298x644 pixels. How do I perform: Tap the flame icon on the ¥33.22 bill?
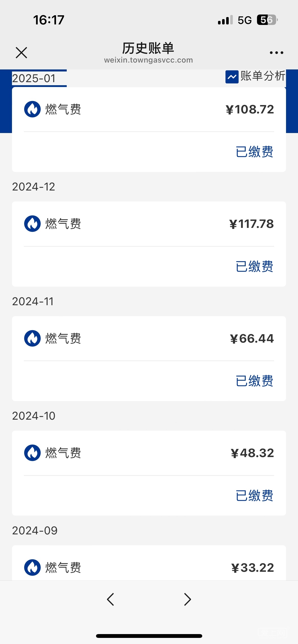point(32,567)
